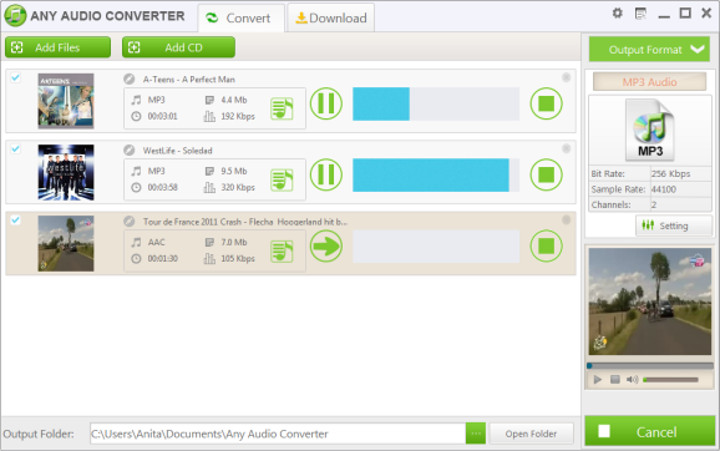Screen dimensions: 720x451
Task: Select the Westlife album cover thumbnail
Action: (x=66, y=172)
